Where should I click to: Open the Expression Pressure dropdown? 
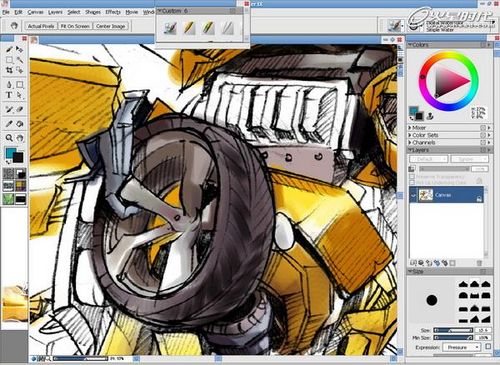(461, 347)
